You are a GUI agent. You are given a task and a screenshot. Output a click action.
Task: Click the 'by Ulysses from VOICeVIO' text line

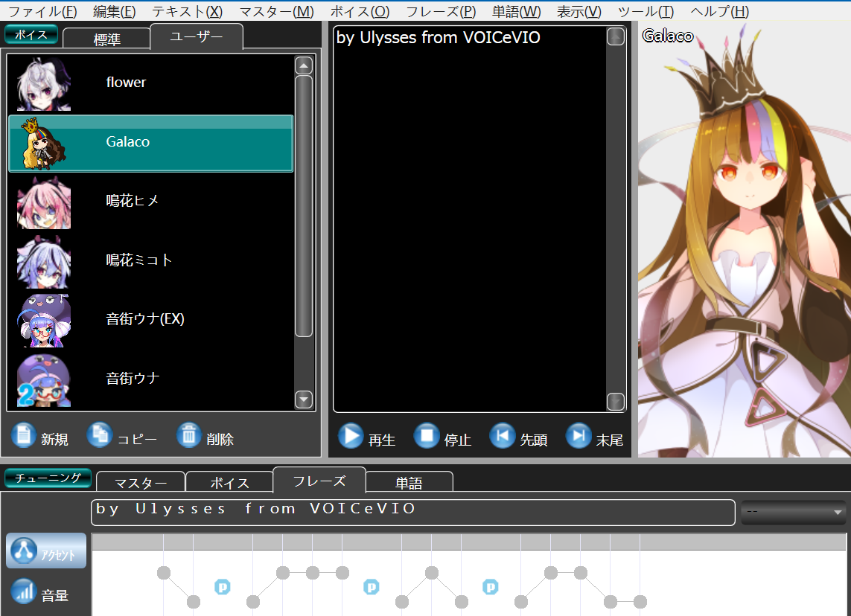[x=438, y=37]
